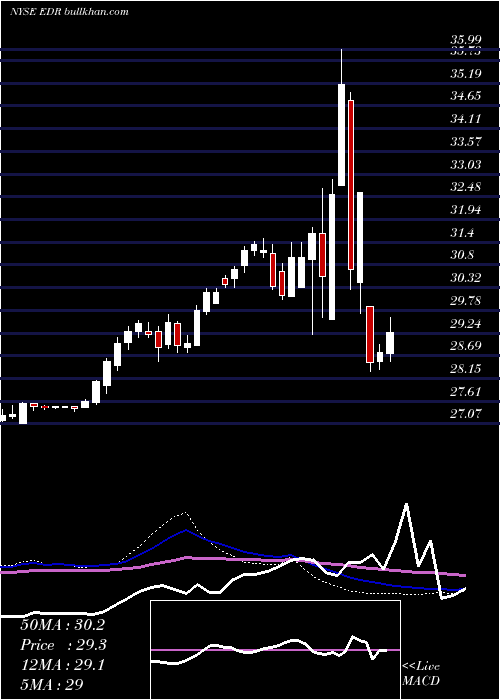This screenshot has height=700, width=500.
Task: Click the <<Live MACD label
Action: pyautogui.click(x=421, y=673)
